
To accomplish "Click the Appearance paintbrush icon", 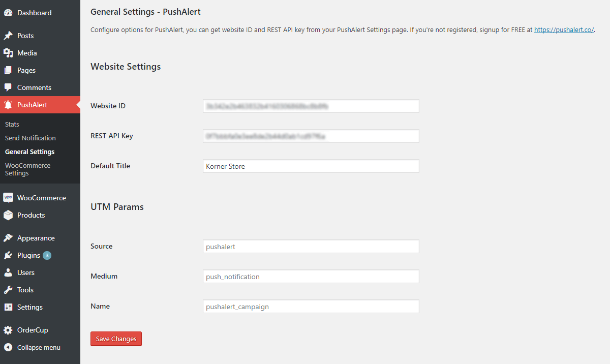I will [x=8, y=238].
